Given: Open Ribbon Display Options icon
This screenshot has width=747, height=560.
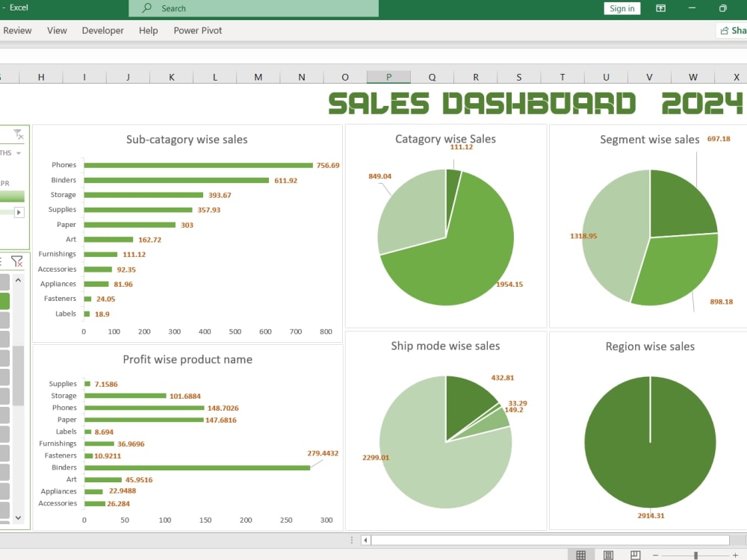Looking at the screenshot, I should pos(661,8).
